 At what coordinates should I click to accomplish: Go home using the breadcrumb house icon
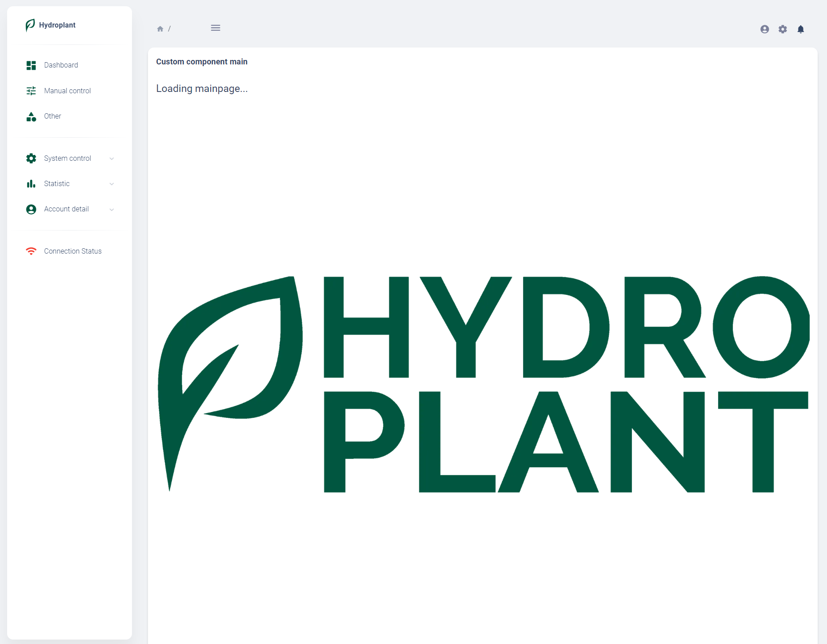(x=160, y=28)
